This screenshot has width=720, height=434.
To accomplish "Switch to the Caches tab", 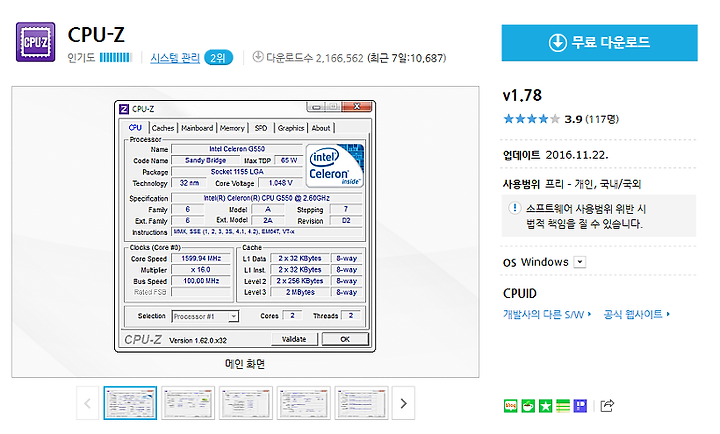I will point(163,128).
